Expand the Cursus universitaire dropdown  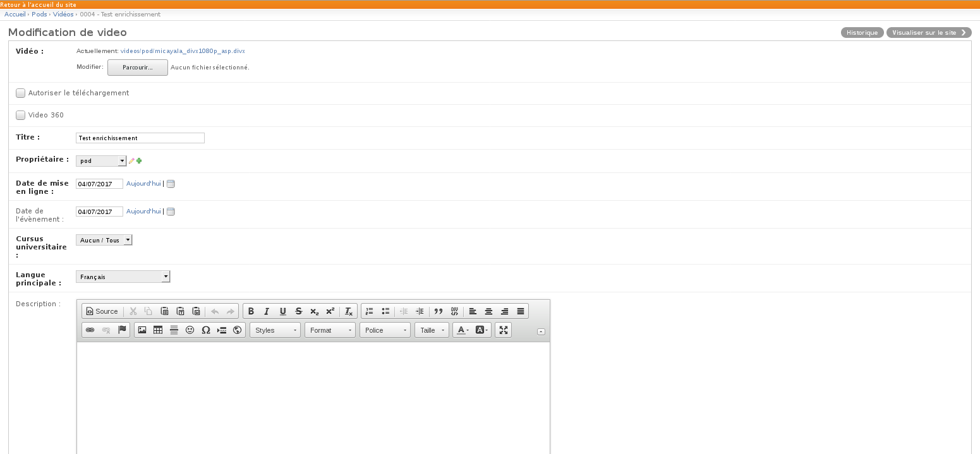click(x=104, y=240)
